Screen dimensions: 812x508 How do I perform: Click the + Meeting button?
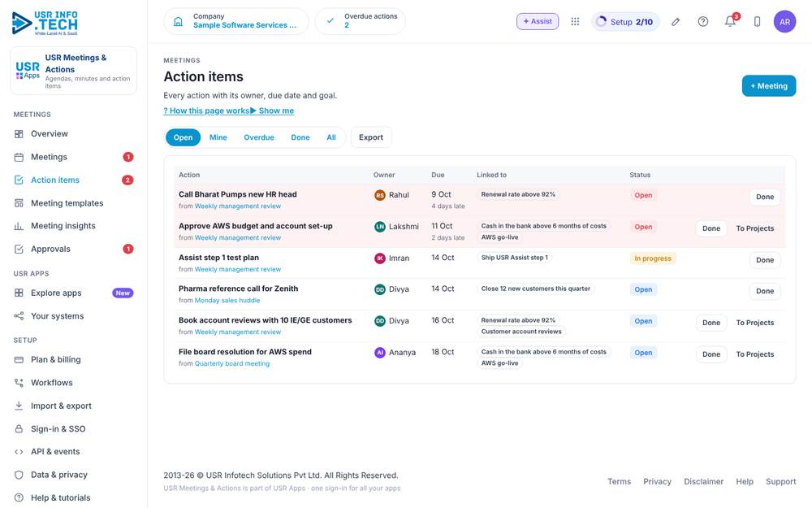click(x=768, y=86)
